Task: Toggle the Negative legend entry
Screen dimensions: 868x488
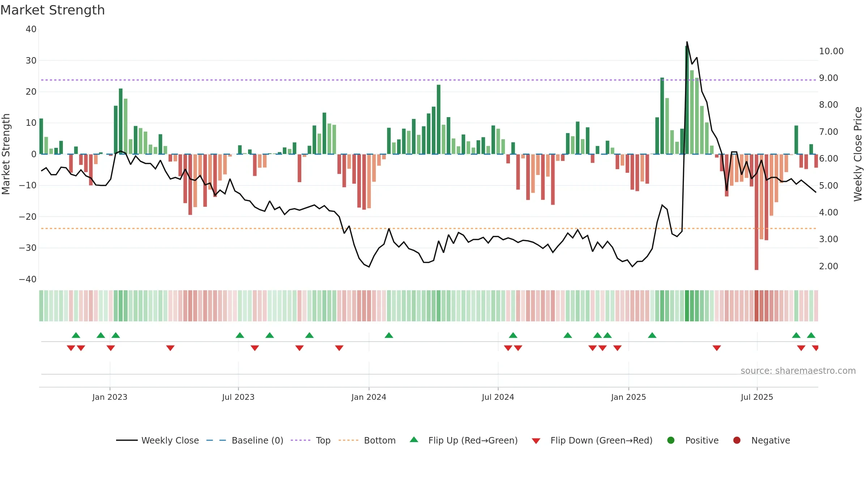Action: 761,440
